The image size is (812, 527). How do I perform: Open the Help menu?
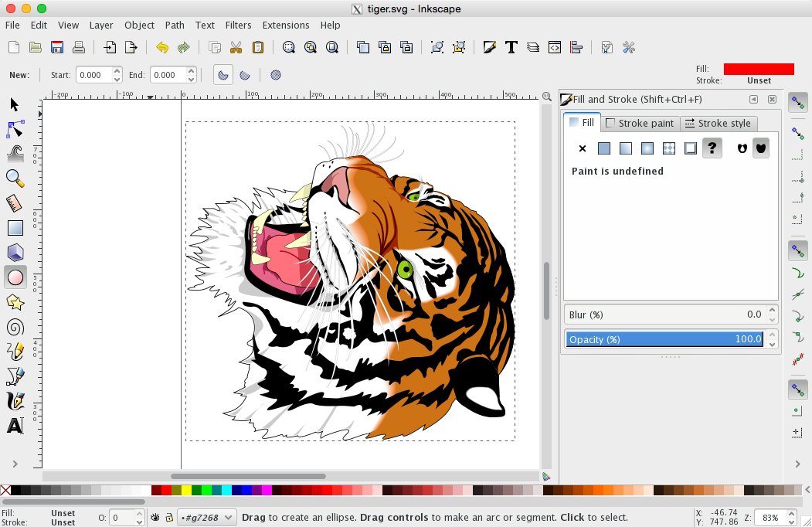(330, 25)
